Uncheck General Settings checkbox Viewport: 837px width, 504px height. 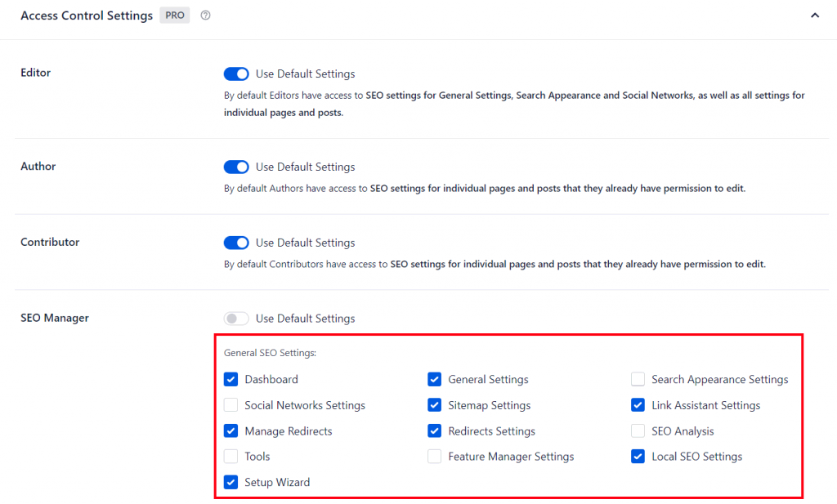coord(435,379)
